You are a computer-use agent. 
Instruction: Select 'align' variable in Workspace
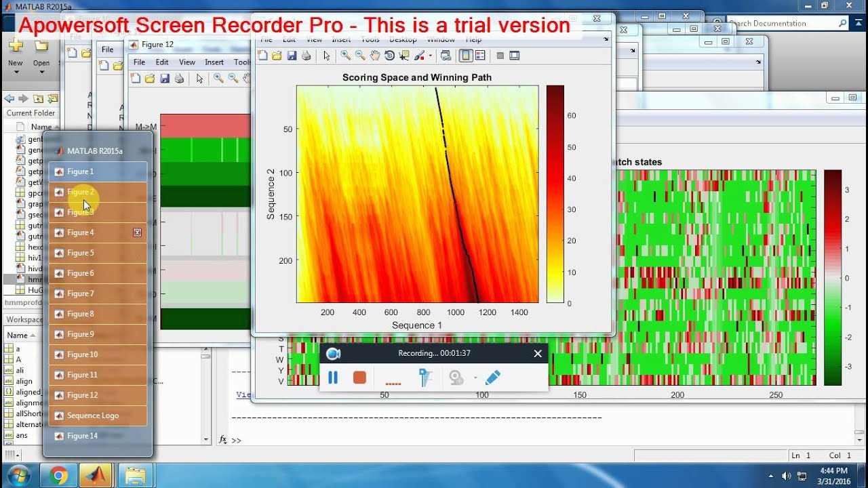(24, 381)
